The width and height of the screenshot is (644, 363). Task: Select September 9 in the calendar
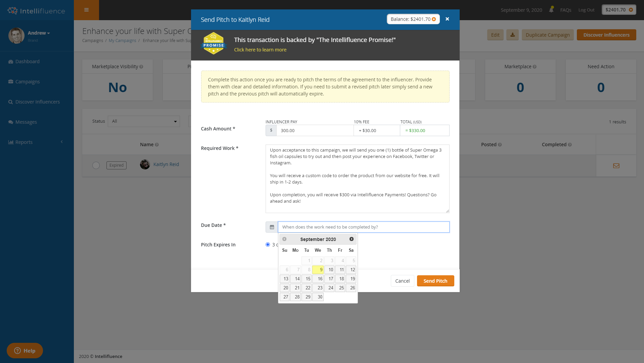tap(318, 270)
